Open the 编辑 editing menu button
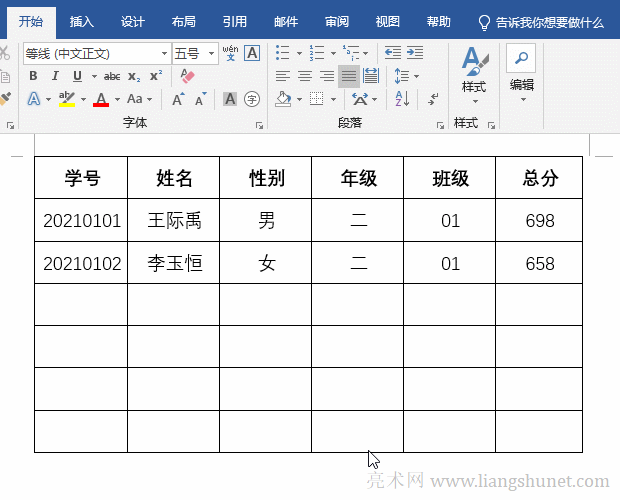Screen dimensions: 620x500 522,73
